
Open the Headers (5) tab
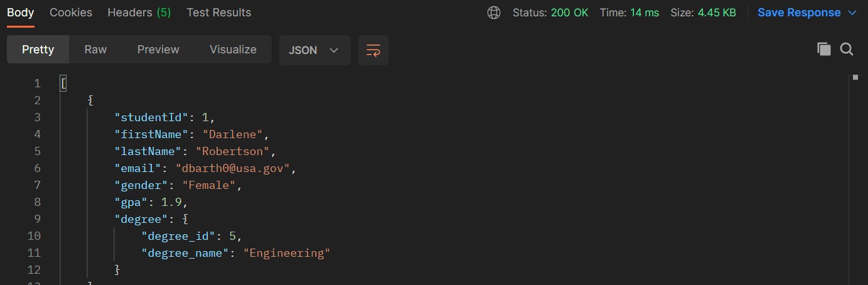[139, 13]
